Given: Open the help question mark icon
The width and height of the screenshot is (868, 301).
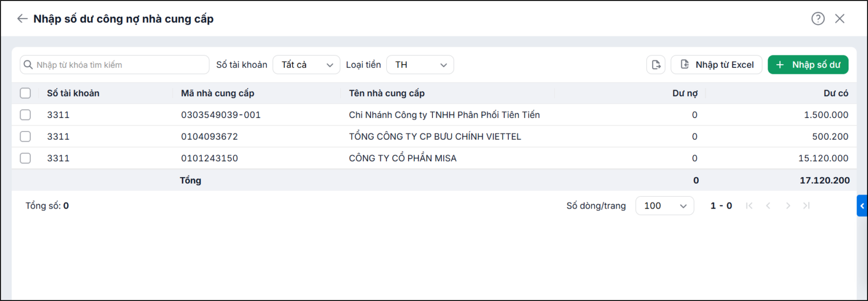Looking at the screenshot, I should pyautogui.click(x=818, y=18).
